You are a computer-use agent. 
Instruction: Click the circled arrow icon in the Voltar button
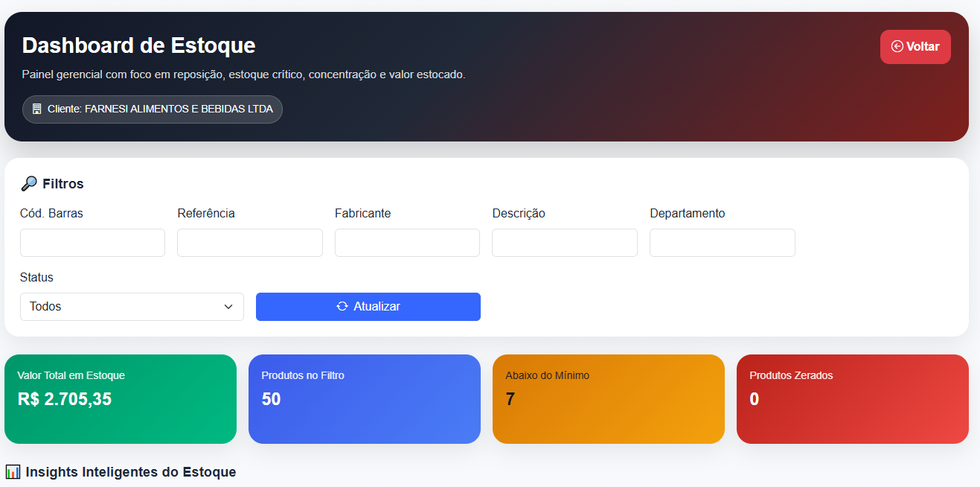(896, 46)
